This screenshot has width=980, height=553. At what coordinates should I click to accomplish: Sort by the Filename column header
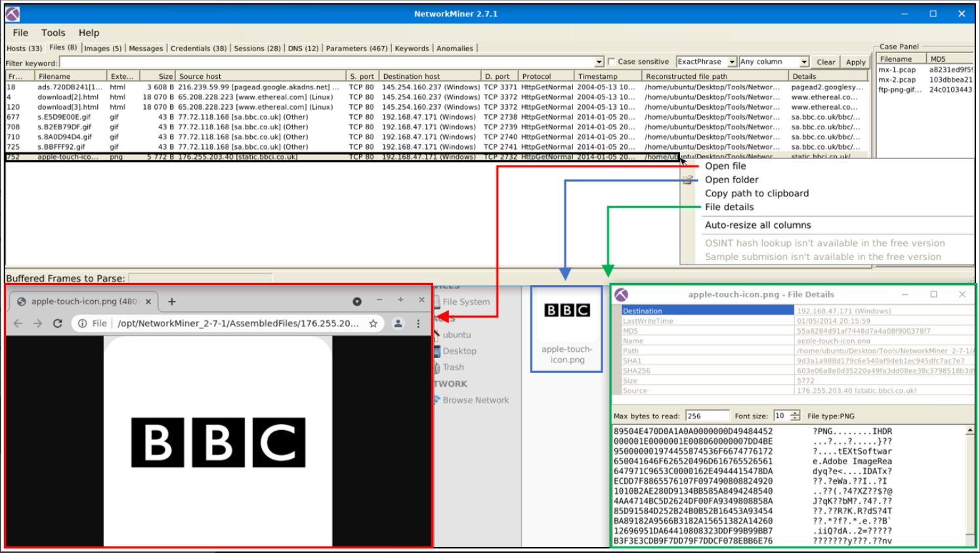(71, 77)
